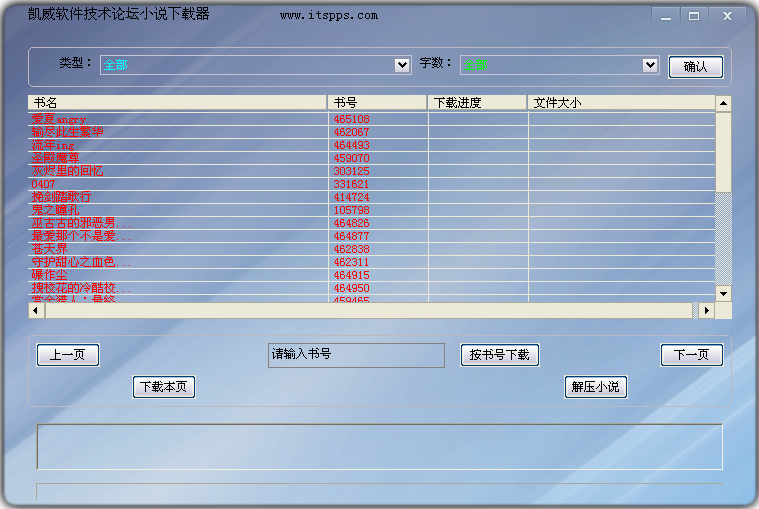Click the 下载本页 button
The width and height of the screenshot is (759, 509).
click(164, 387)
